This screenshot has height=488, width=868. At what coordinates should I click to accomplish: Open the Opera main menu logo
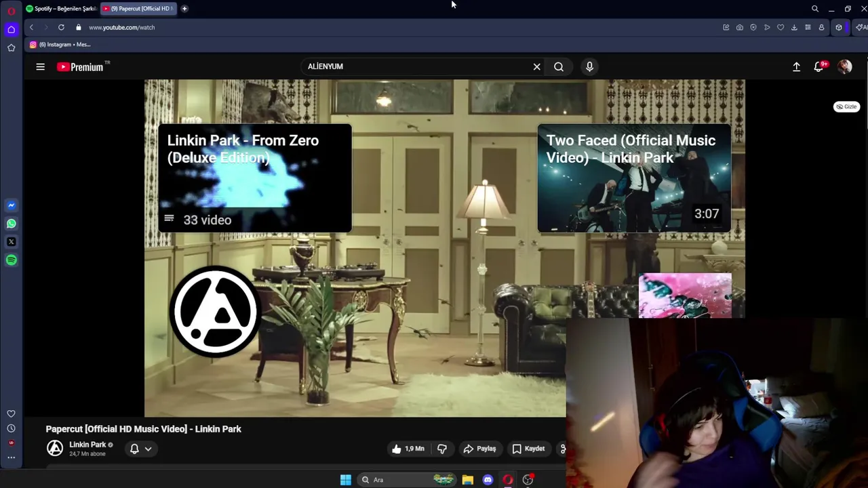11,11
